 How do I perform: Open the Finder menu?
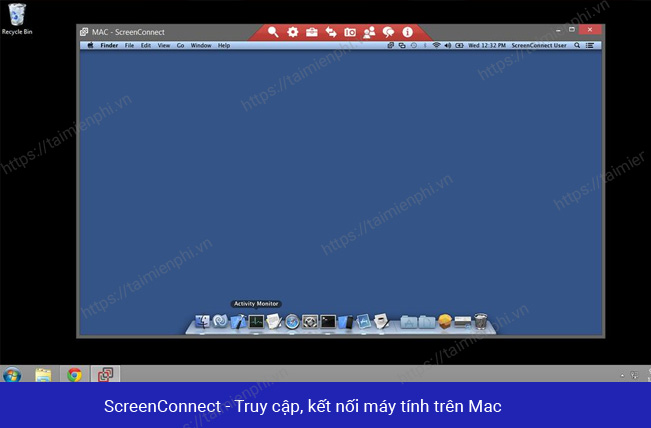(x=109, y=45)
